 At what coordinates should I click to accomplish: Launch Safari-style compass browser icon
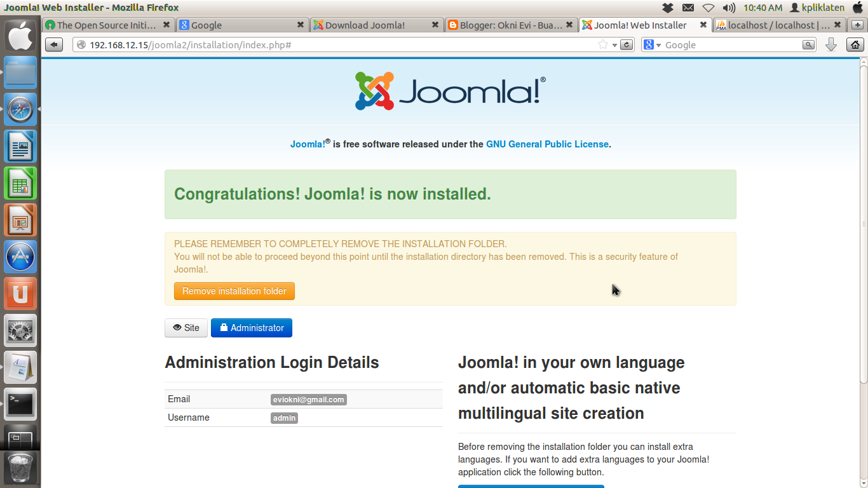click(x=21, y=109)
